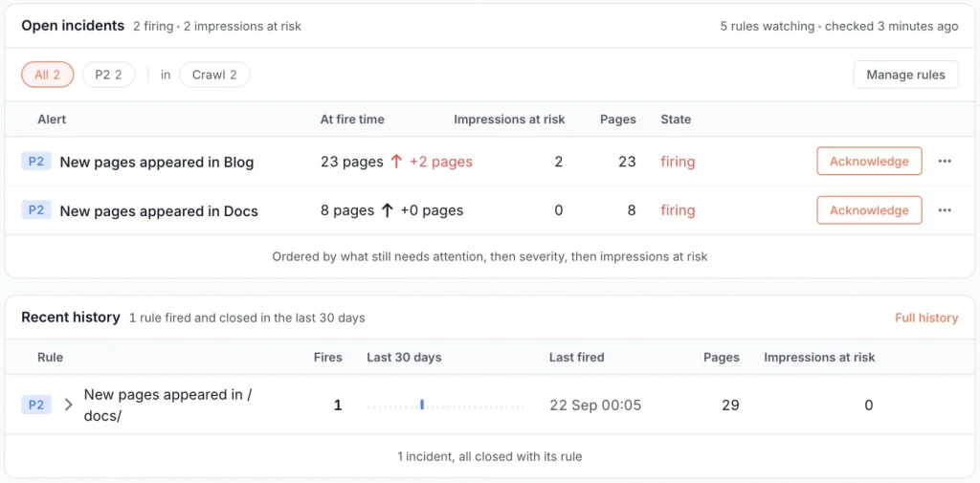The width and height of the screenshot is (980, 483).
Task: Click the 22 Sep 00:05 last fired date
Action: point(595,405)
